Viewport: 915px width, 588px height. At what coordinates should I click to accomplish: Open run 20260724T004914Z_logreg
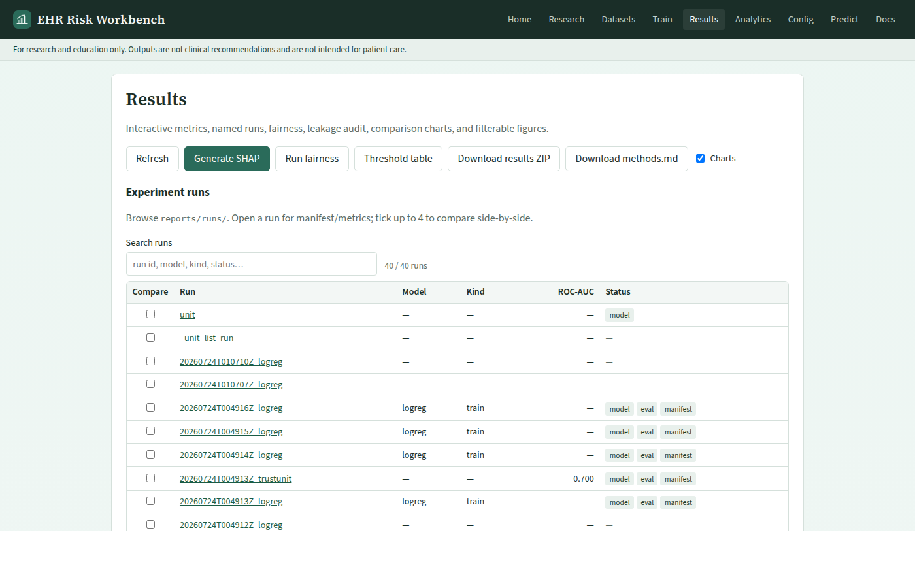pos(231,455)
